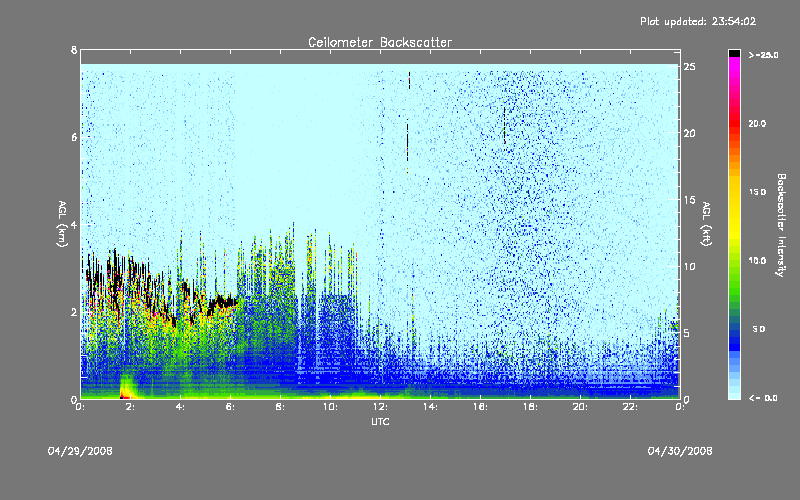Click the "20:" tick on the UTC axis
This screenshot has width=800, height=500.
click(580, 407)
